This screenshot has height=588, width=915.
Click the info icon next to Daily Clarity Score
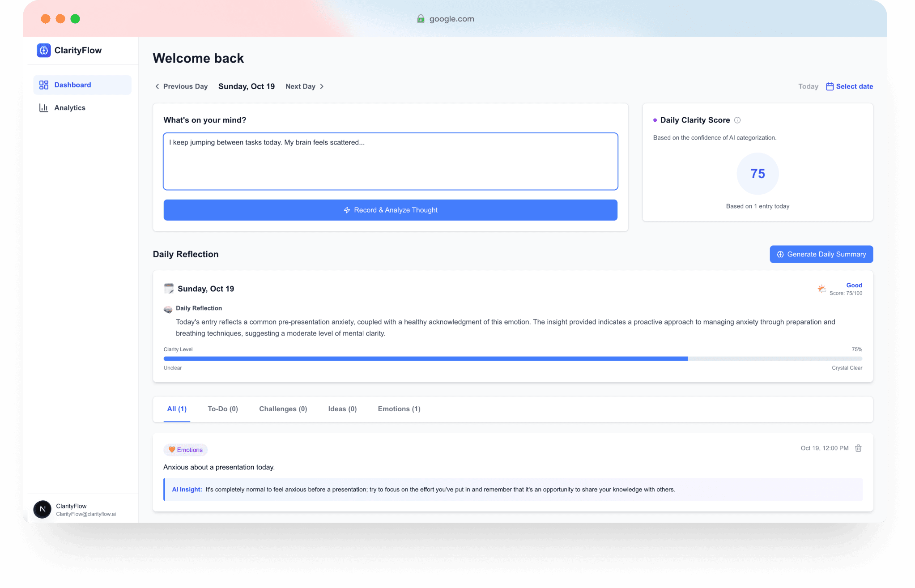click(737, 120)
